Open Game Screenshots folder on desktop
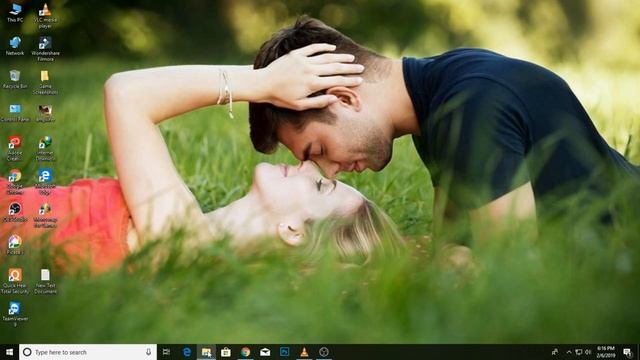 click(45, 82)
